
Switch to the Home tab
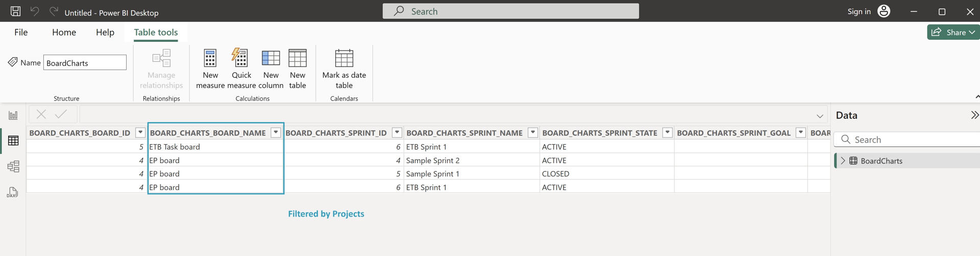[x=64, y=32]
